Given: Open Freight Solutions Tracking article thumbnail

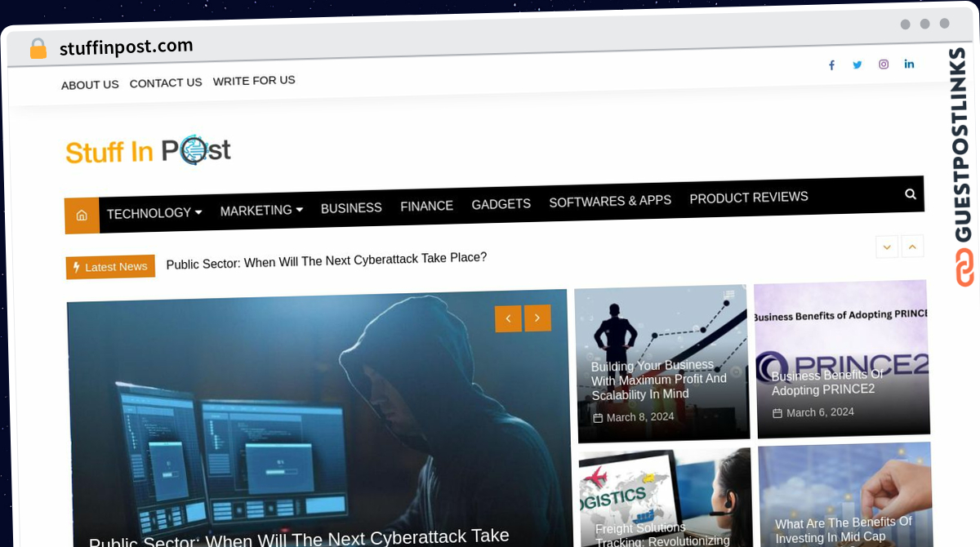Looking at the screenshot, I should (x=665, y=497).
